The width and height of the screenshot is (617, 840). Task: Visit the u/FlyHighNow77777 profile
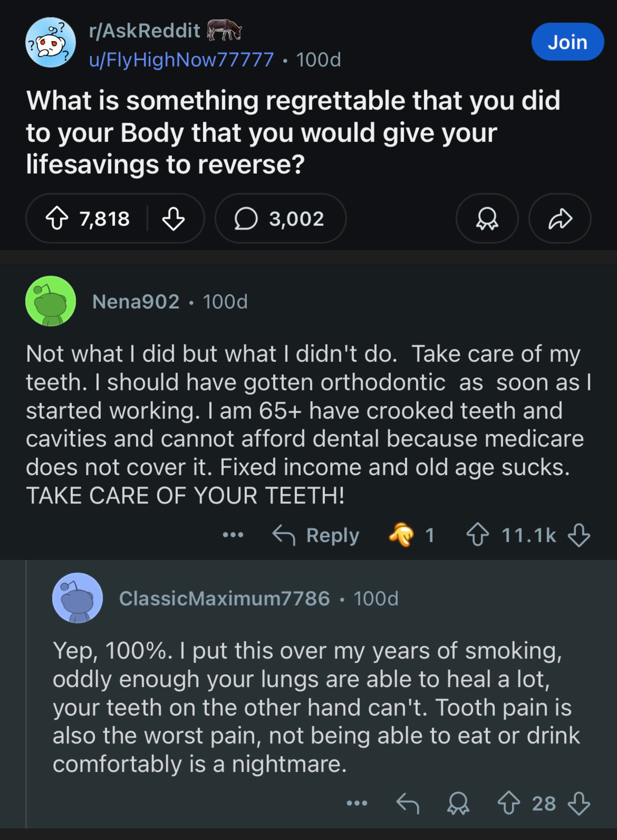tap(181, 60)
